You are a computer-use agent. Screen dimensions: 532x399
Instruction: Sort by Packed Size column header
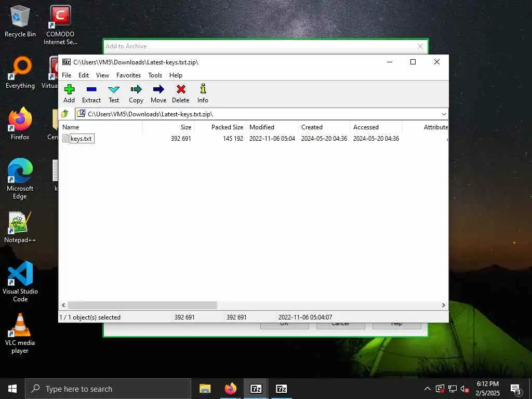(x=220, y=127)
